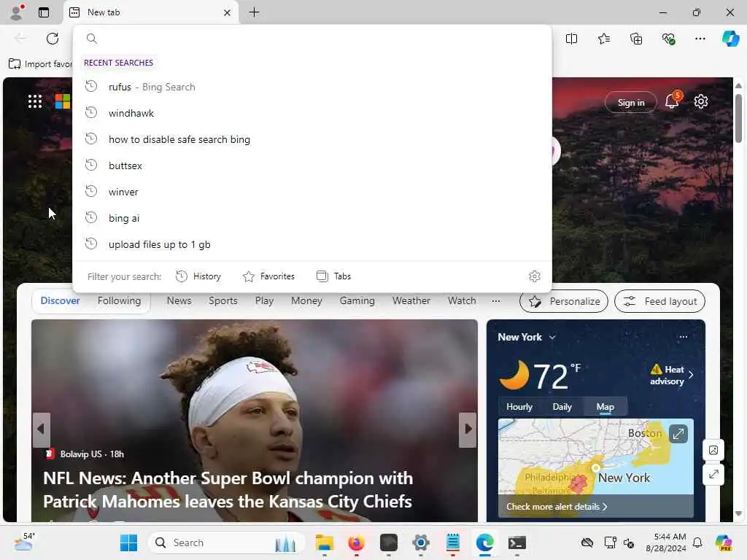
Task: Switch weather card to Hourly
Action: pyautogui.click(x=519, y=407)
